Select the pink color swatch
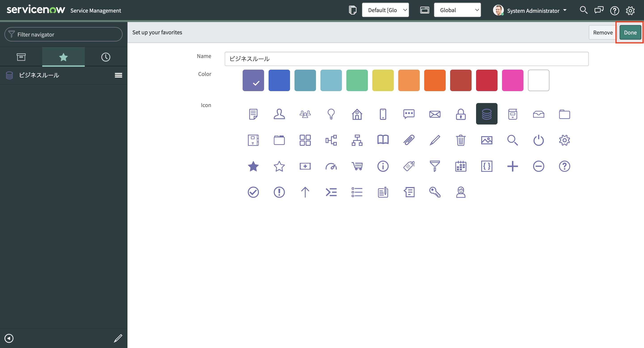The height and width of the screenshot is (348, 644). click(x=513, y=80)
